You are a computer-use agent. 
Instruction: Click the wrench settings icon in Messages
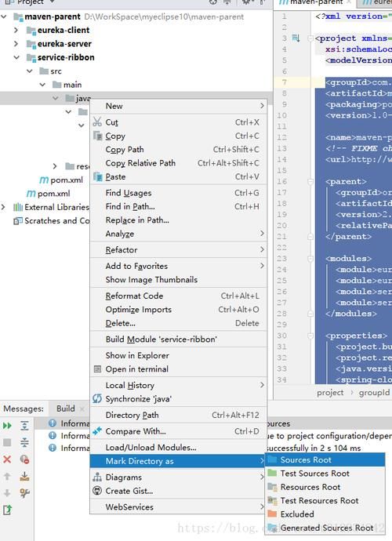click(24, 493)
